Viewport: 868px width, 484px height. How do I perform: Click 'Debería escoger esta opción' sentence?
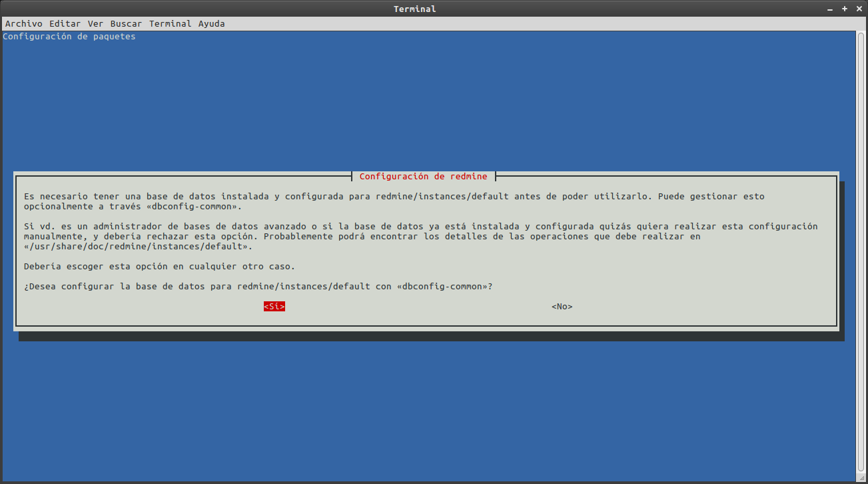159,267
